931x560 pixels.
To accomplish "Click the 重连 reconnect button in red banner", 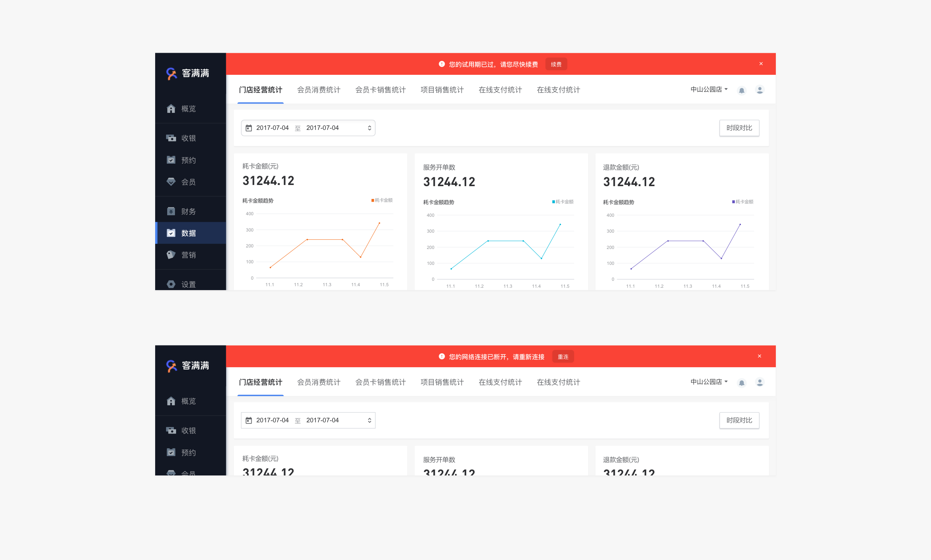I will 562,357.
